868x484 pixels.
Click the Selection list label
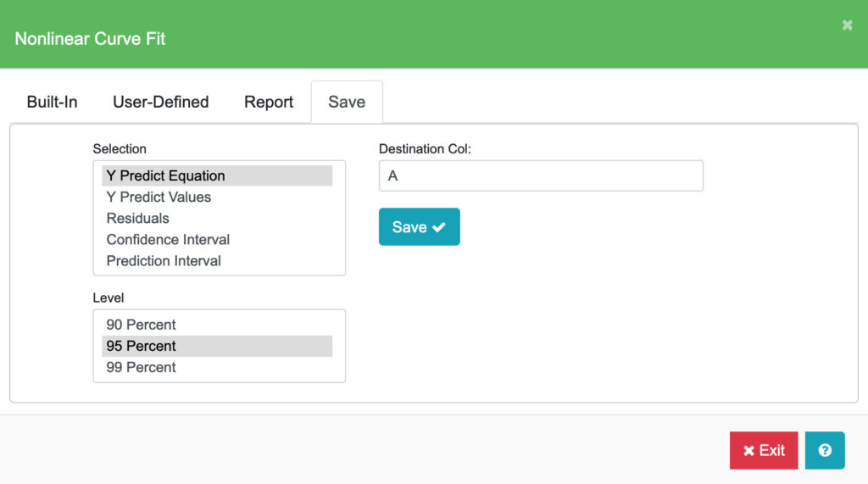120,148
